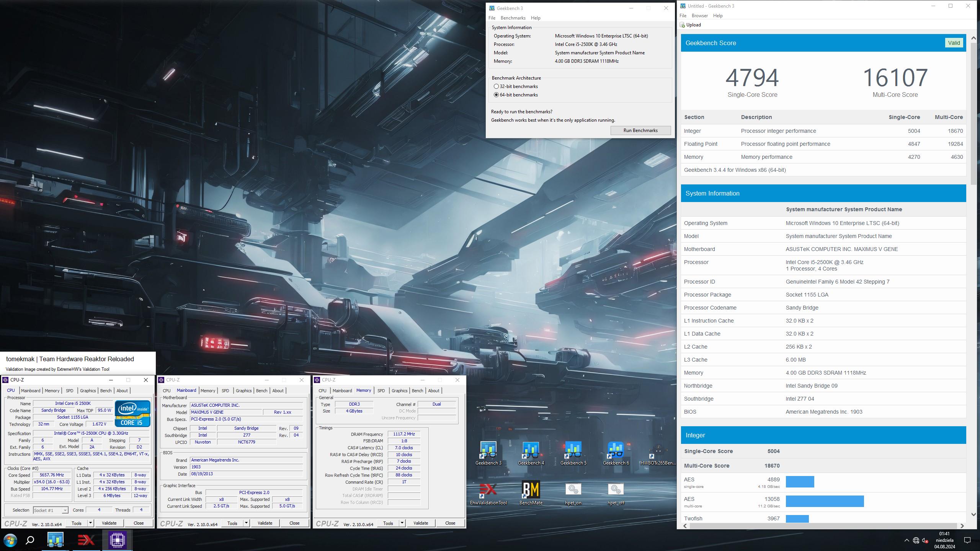Viewport: 980px width, 551px height.
Task: Open Bench tab in first CPU-Z window
Action: pos(106,391)
